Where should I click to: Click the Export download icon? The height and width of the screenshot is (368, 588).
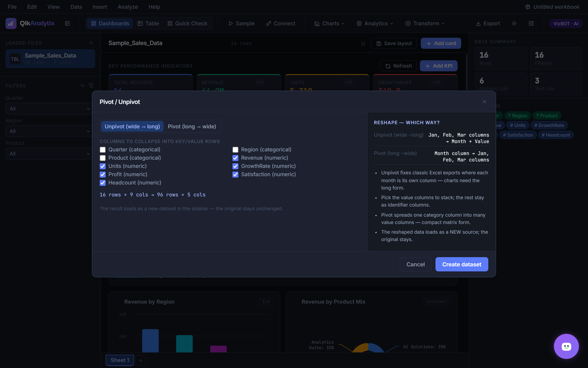point(478,23)
